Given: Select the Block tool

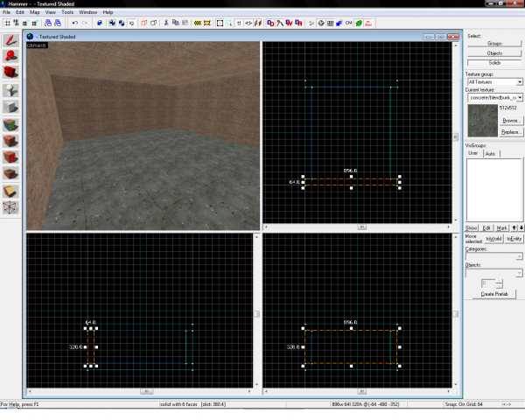Looking at the screenshot, I should click(x=11, y=107).
